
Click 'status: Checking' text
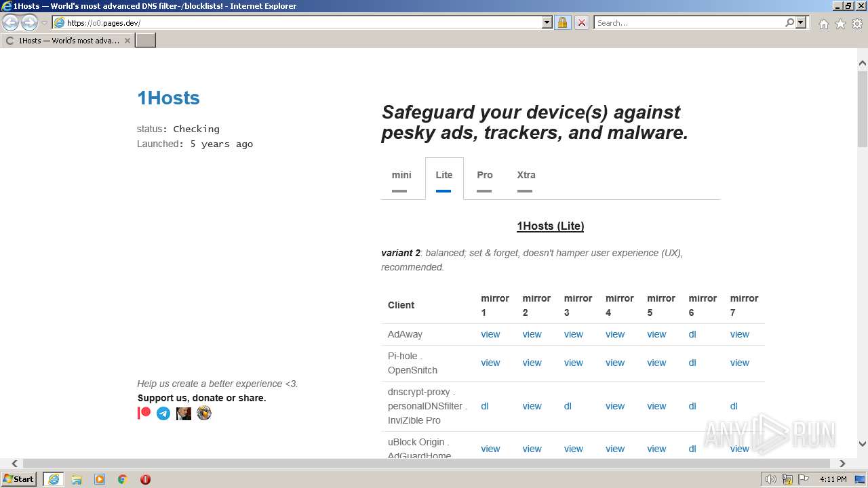178,129
